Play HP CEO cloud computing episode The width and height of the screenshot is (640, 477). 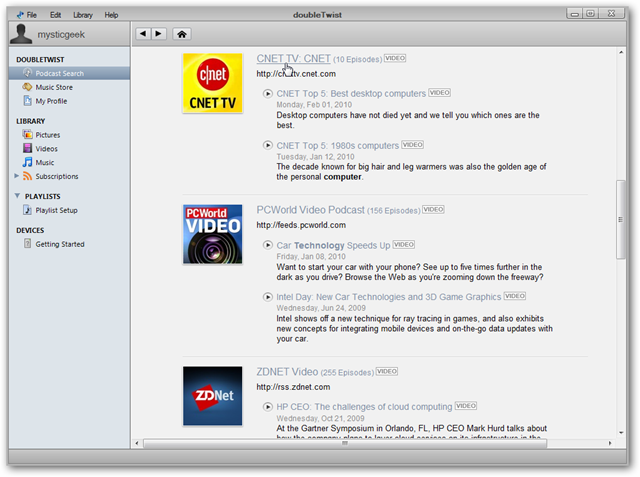pos(267,406)
